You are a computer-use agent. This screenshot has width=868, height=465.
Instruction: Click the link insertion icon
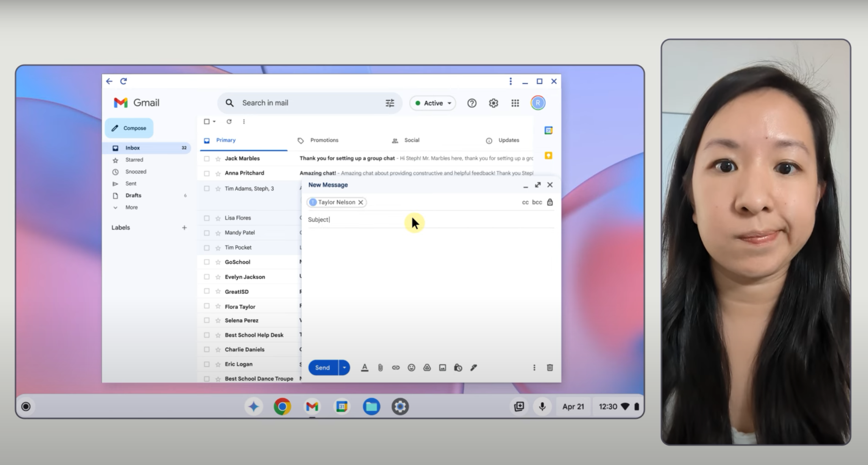[x=395, y=368]
